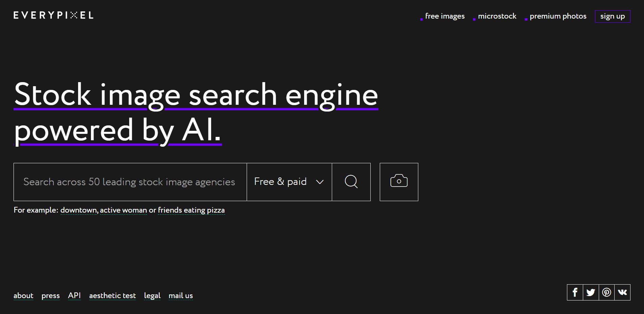
Task: Open the Pinterest social icon
Action: coord(606,292)
